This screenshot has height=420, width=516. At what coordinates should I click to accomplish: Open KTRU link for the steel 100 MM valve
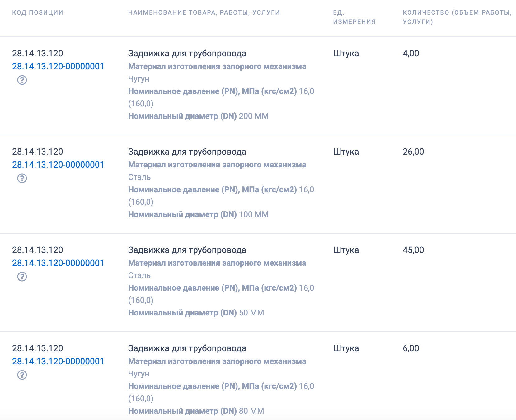(x=58, y=165)
